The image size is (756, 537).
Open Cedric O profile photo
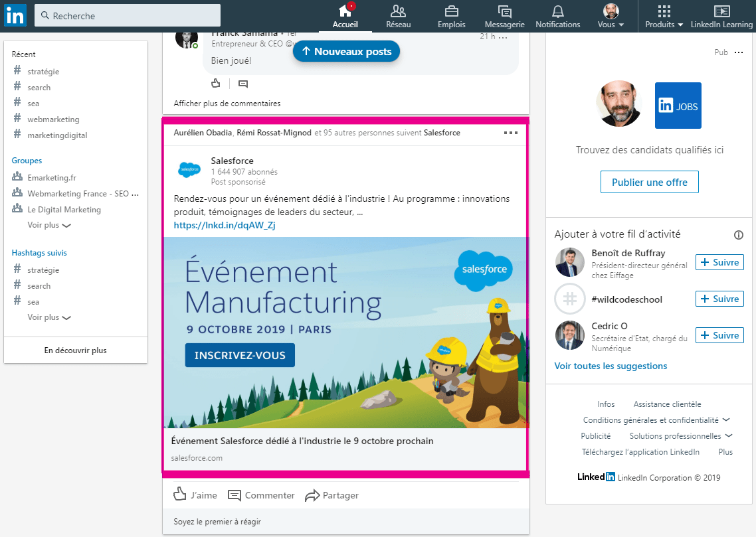570,335
